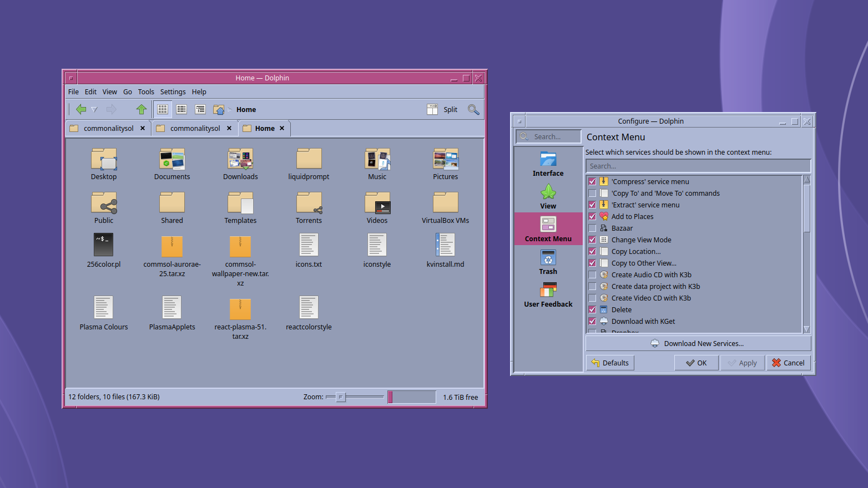Enable Create Audio CD with K3b
This screenshot has width=868, height=488.
coord(592,274)
